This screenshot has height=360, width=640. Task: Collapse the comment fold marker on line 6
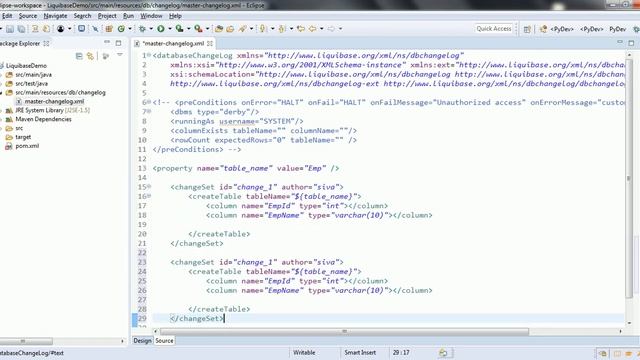pyautogui.click(x=149, y=102)
